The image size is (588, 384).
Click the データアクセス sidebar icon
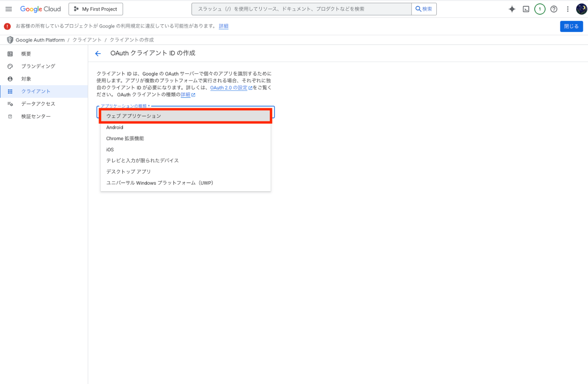[10, 104]
